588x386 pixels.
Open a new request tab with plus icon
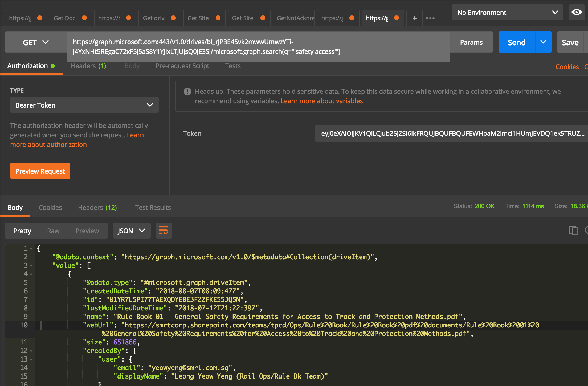click(415, 18)
